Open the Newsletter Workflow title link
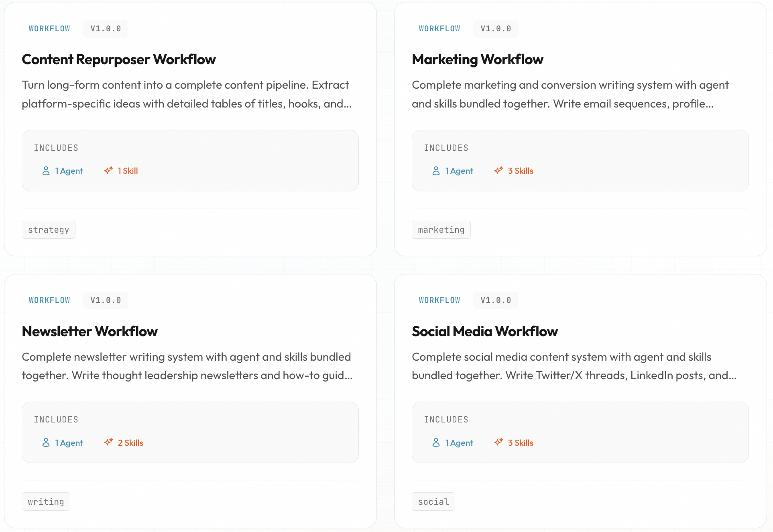 click(90, 331)
